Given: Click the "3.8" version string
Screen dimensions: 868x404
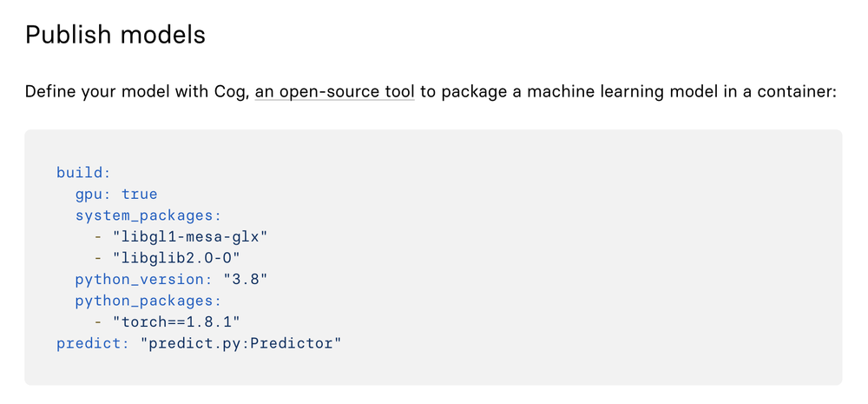Looking at the screenshot, I should click(246, 279).
